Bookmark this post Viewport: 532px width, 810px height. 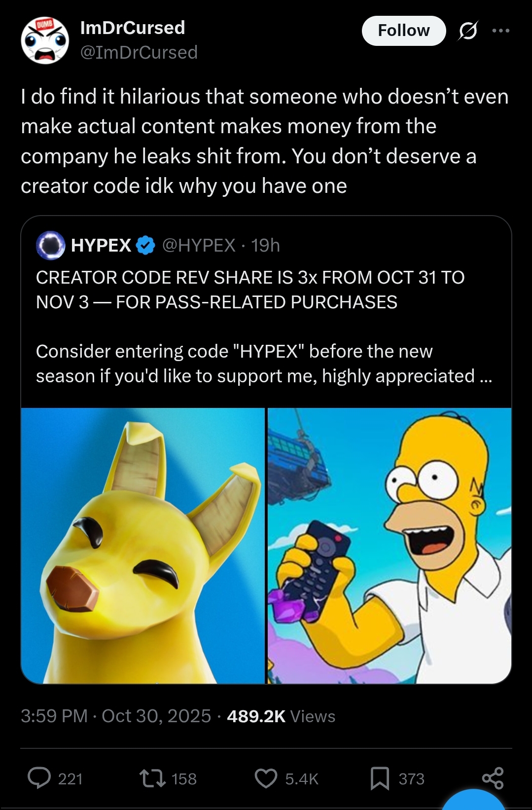pos(380,778)
